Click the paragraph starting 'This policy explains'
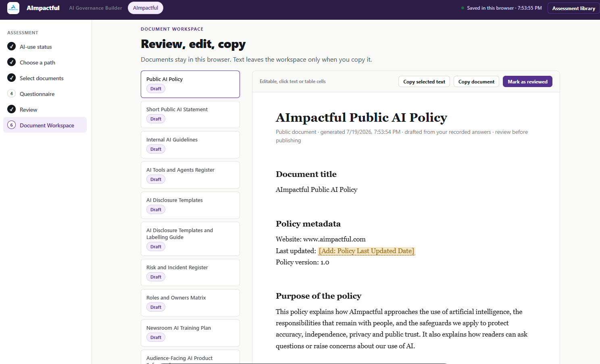Viewport: 600px width, 364px height. pos(402,329)
